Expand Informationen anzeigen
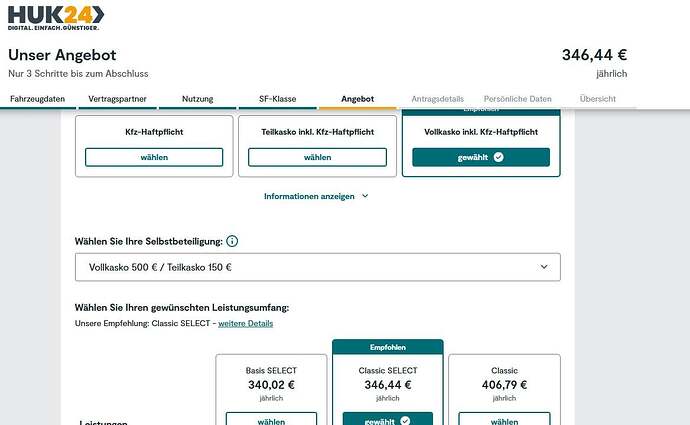This screenshot has height=425, width=690. pyautogui.click(x=316, y=196)
